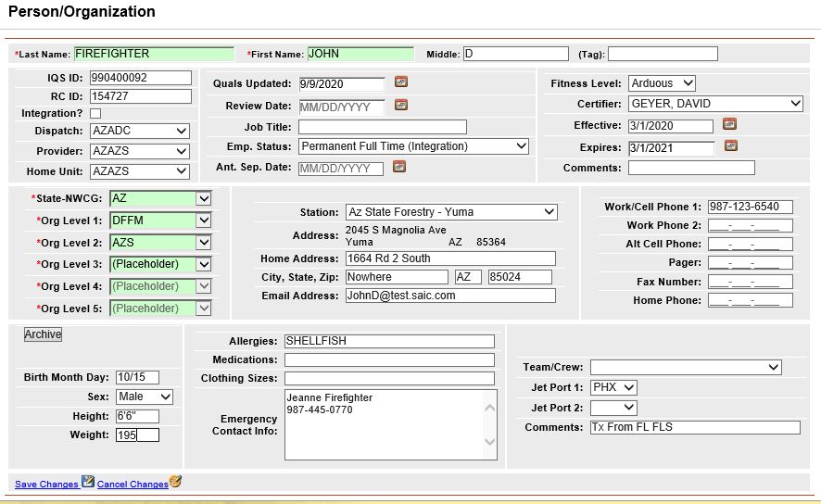Click the IQS ID field
821x504 pixels.
pos(141,78)
